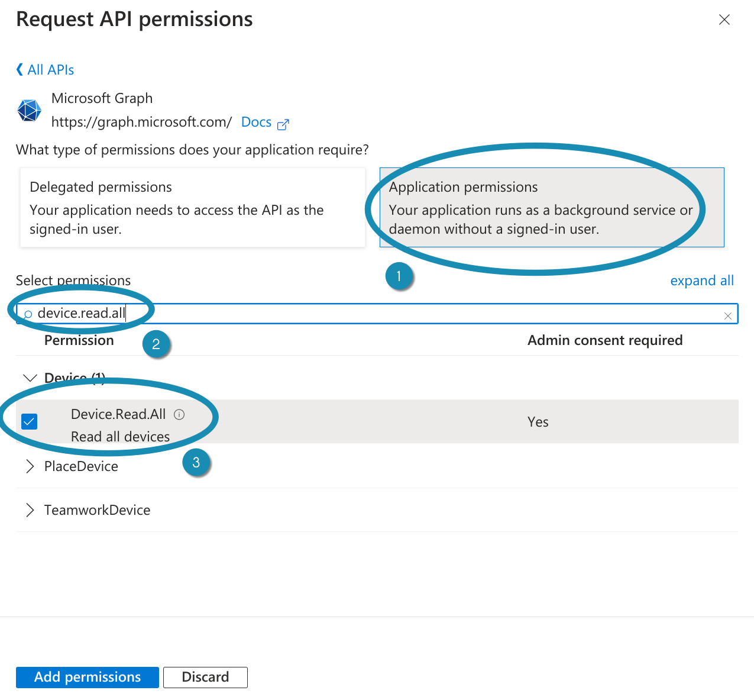Collapse the Device permission group

pos(30,378)
